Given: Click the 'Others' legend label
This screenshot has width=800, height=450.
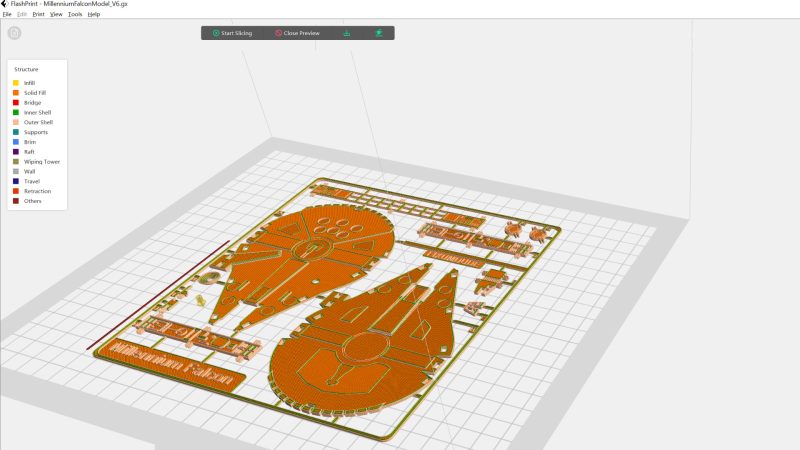Looking at the screenshot, I should (32, 201).
